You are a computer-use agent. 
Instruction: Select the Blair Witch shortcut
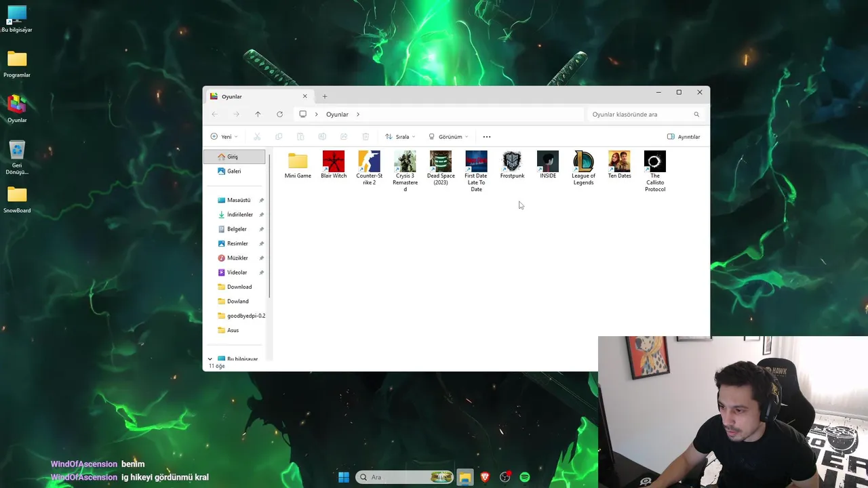(x=334, y=165)
